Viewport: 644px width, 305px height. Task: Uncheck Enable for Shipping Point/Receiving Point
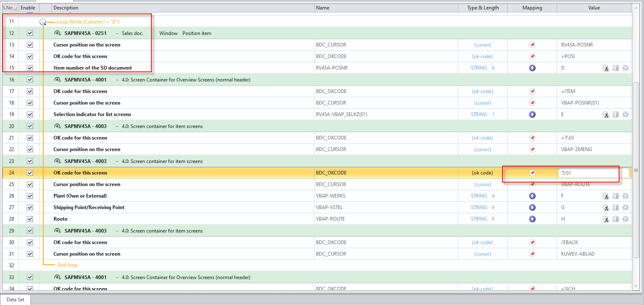pyautogui.click(x=30, y=207)
